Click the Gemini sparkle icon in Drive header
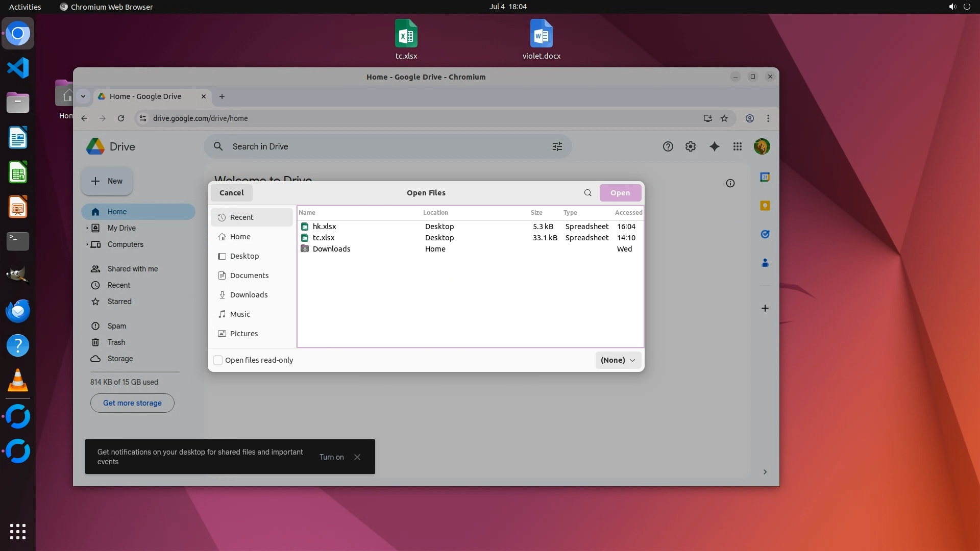 pyautogui.click(x=714, y=146)
